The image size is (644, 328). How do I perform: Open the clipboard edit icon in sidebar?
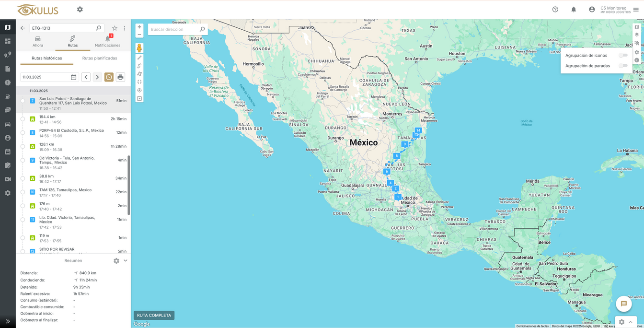point(8,165)
